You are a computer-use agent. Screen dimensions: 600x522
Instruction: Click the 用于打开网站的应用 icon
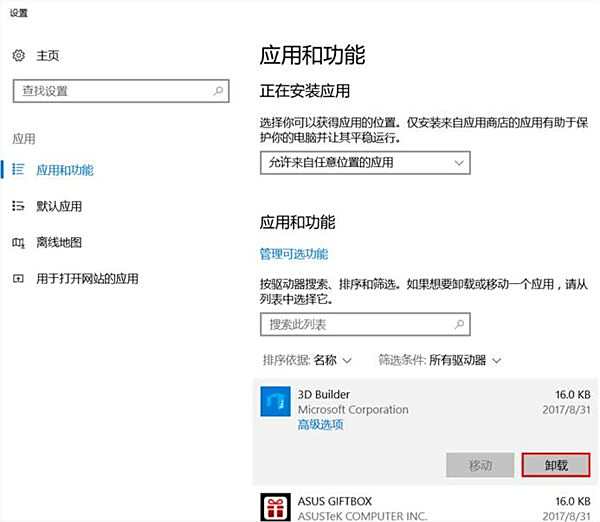click(x=18, y=278)
